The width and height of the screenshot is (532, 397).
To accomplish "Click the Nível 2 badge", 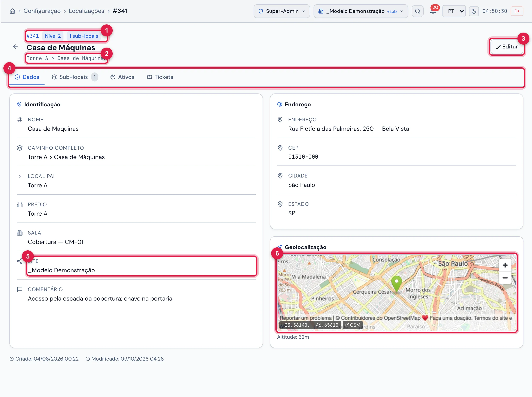I will pyautogui.click(x=53, y=36).
